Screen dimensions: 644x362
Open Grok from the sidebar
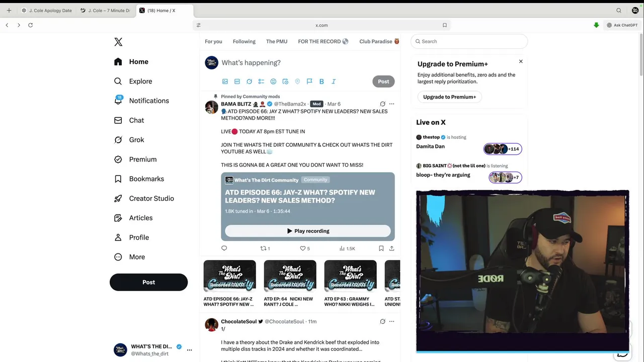point(129,140)
